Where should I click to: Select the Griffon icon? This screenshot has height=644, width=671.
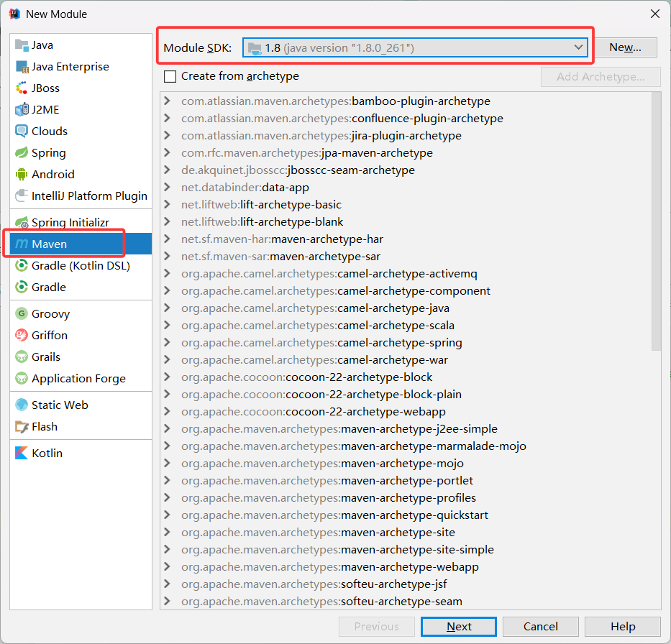click(22, 335)
